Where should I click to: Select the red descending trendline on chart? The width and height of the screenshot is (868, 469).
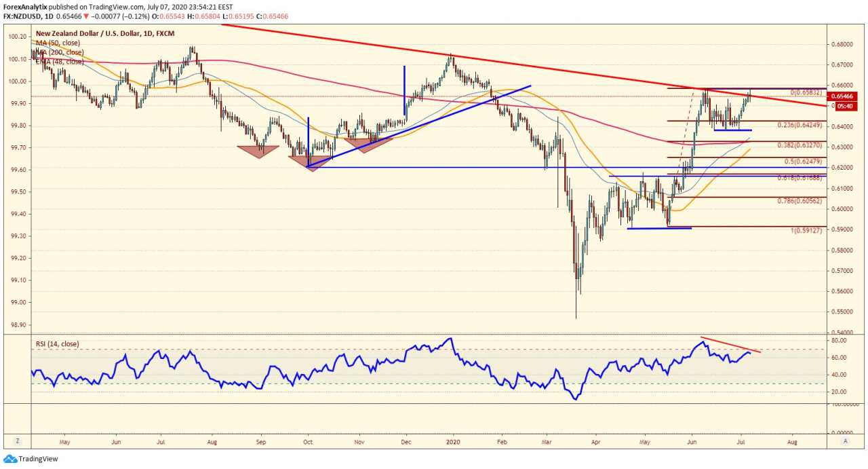[522, 65]
